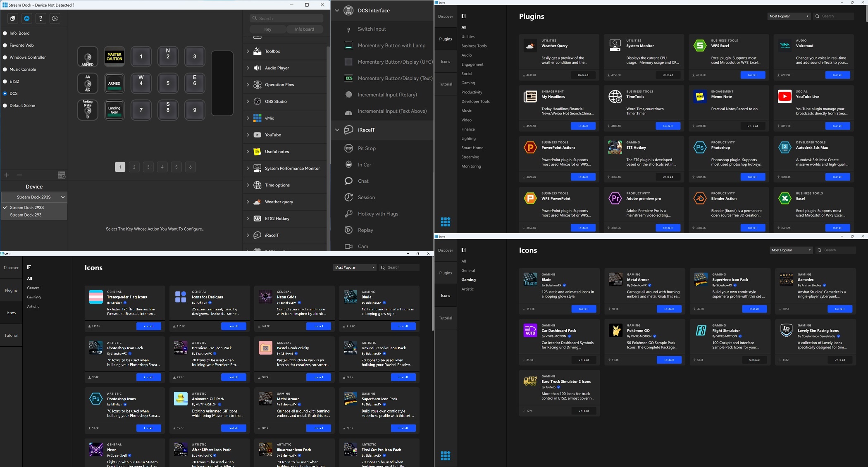Collapse the iRaceIT group in right panel
868x467 pixels.
pos(337,130)
